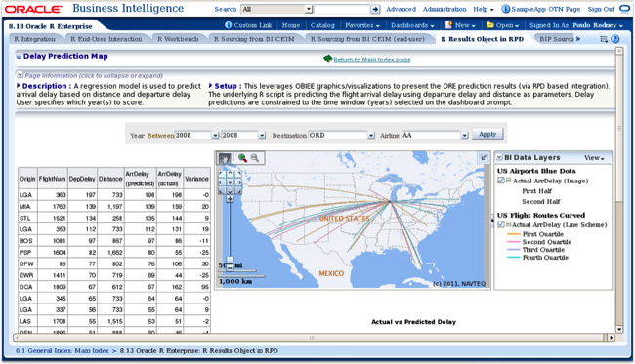Collapse the map panel arrow icon
The height and width of the screenshot is (364, 635).
click(484, 158)
